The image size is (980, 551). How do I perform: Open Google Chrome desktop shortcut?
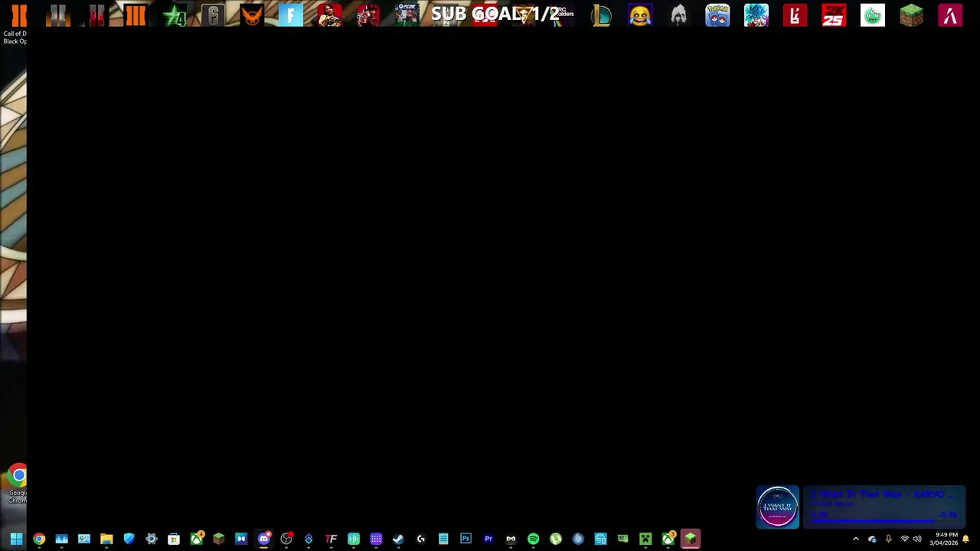(18, 484)
